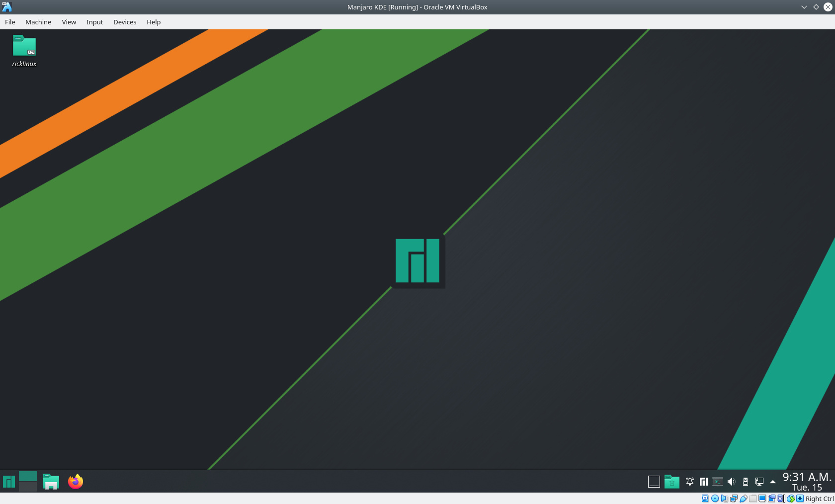Click VirtualBox shared folders indicator
The width and height of the screenshot is (835, 504).
coord(753,499)
